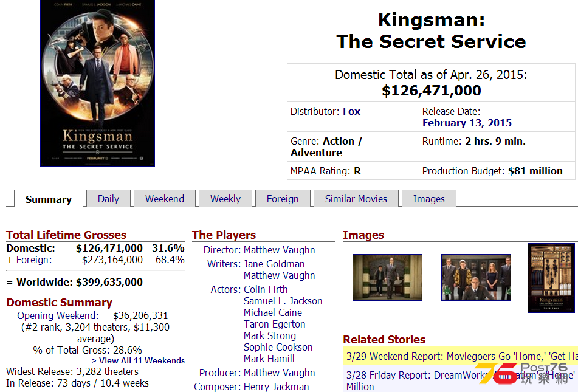Open the Similar Movies tab
This screenshot has width=578, height=392.
point(356,198)
